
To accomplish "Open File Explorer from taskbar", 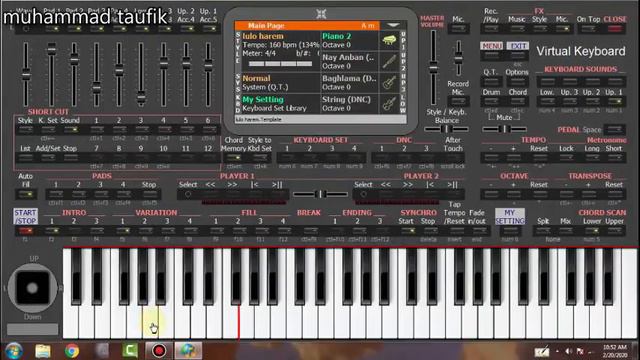I will (x=42, y=351).
